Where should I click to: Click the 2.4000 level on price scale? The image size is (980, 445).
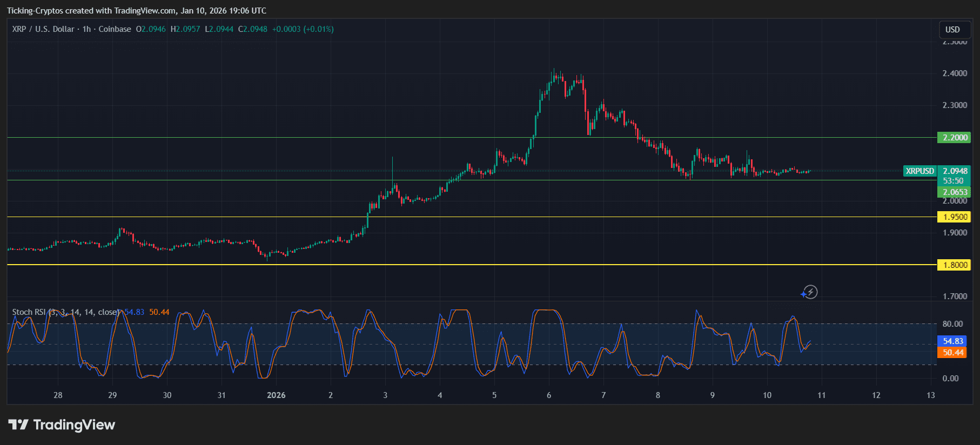[x=955, y=73]
